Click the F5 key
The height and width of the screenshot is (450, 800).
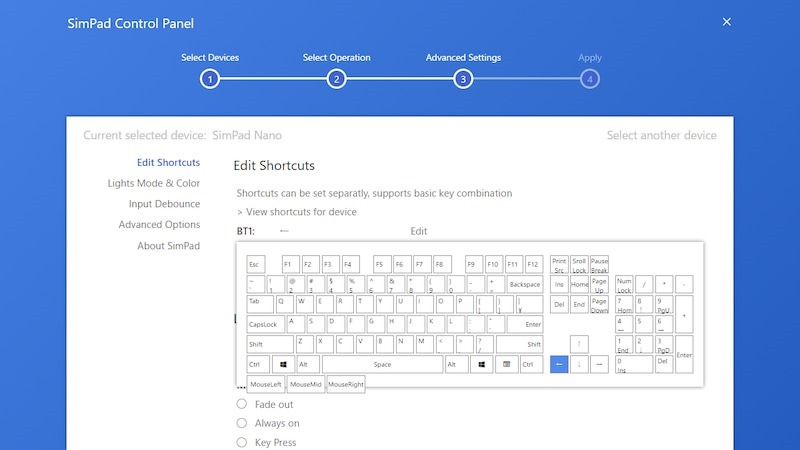pos(382,264)
